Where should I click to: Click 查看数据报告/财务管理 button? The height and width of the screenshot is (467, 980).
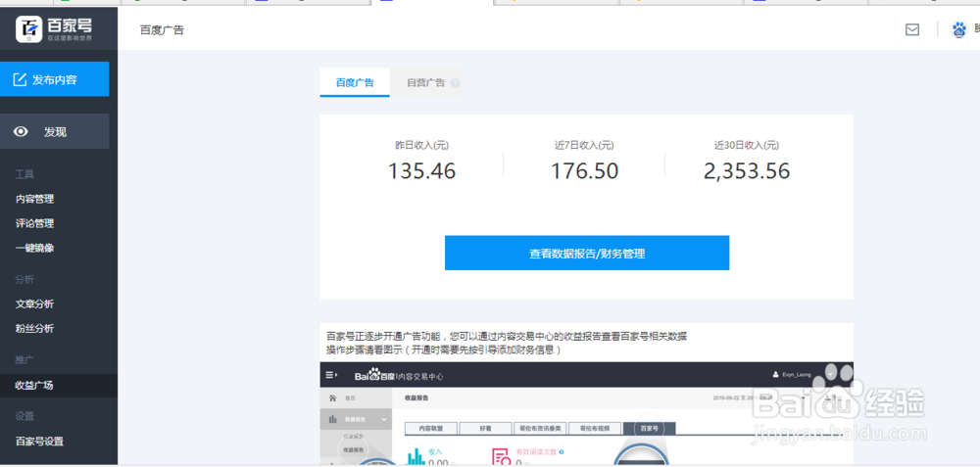[x=587, y=253]
